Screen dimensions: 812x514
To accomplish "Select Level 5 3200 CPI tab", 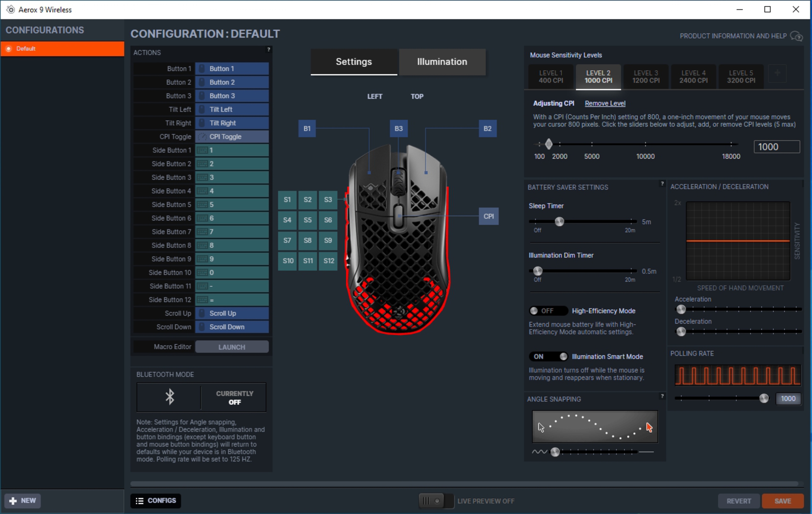I will pos(741,77).
